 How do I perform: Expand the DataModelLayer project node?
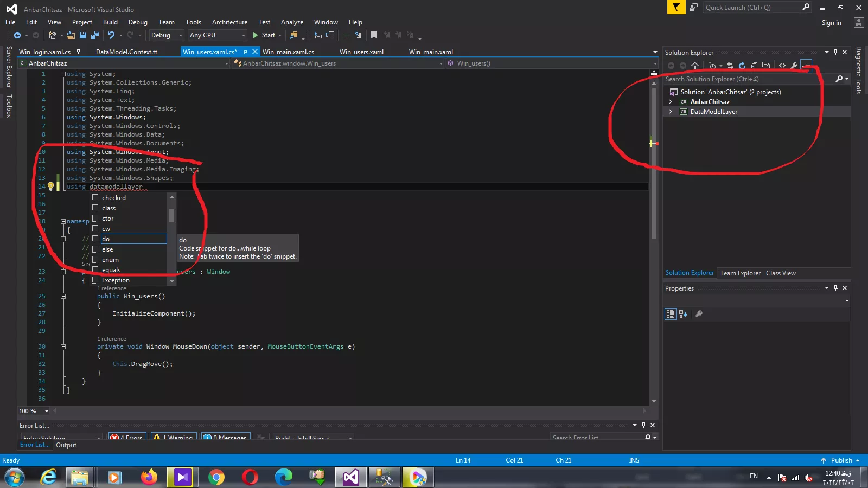671,112
